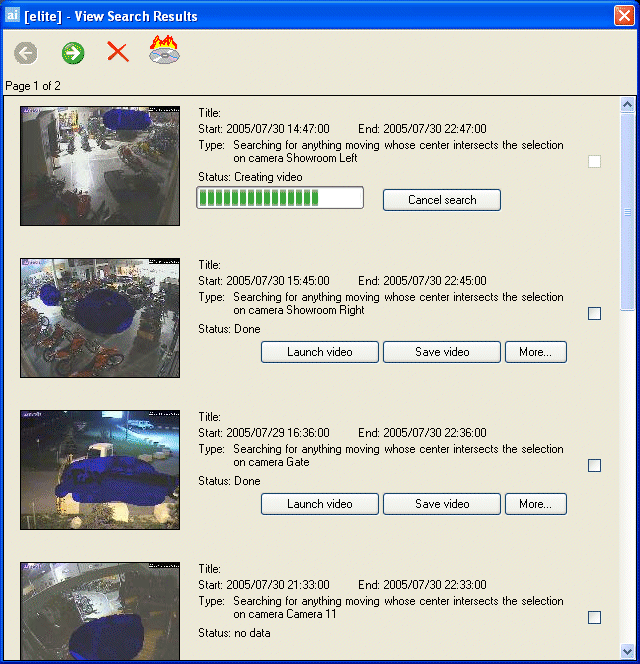Click 'Status: Creating video' text

(x=250, y=177)
